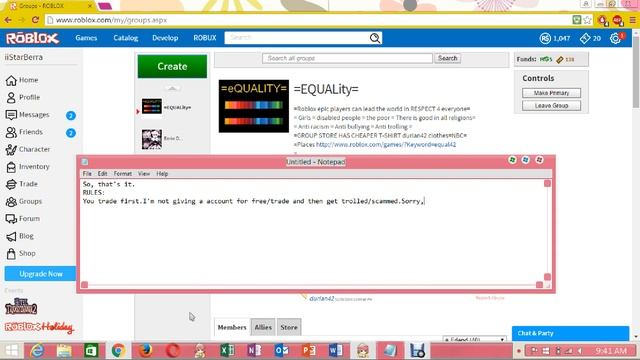Click the Leave Group button
640x360 pixels.
click(551, 106)
